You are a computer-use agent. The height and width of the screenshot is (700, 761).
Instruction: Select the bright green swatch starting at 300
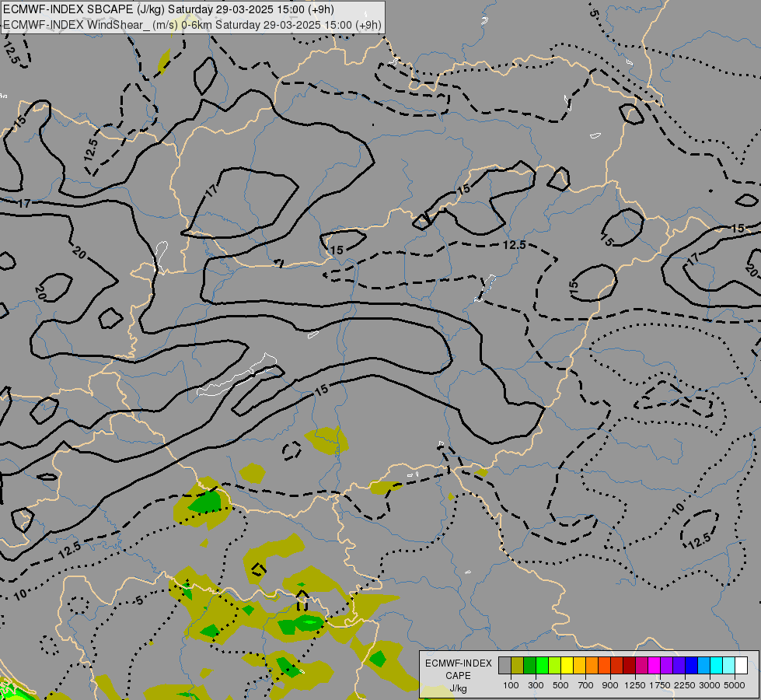click(542, 665)
